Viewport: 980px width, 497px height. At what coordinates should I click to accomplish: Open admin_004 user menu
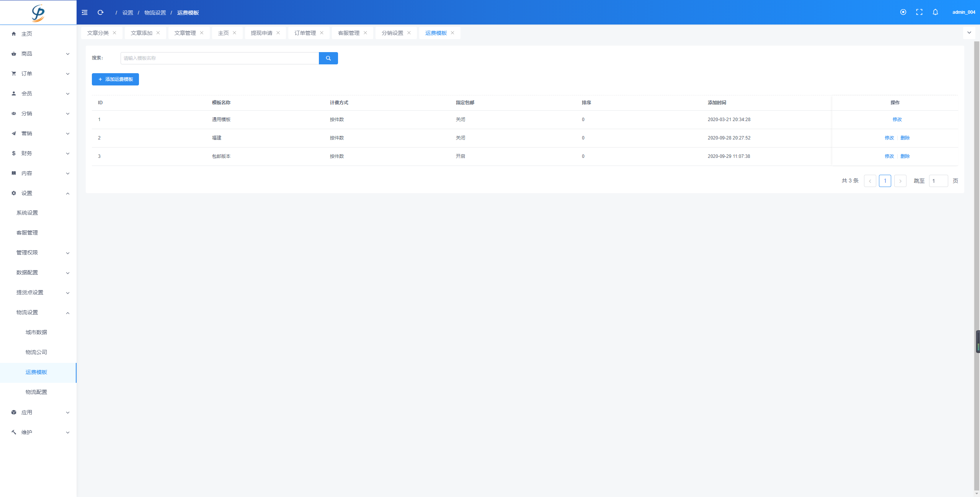[x=964, y=12]
